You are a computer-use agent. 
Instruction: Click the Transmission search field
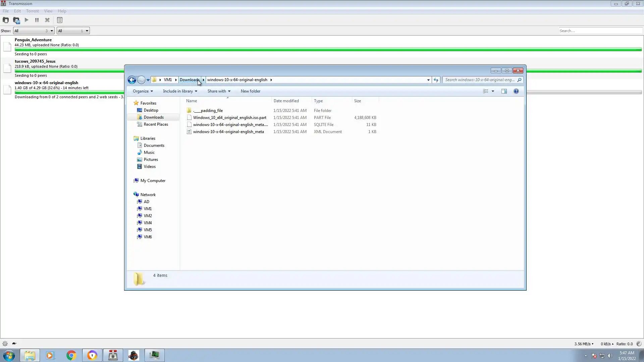tap(600, 31)
